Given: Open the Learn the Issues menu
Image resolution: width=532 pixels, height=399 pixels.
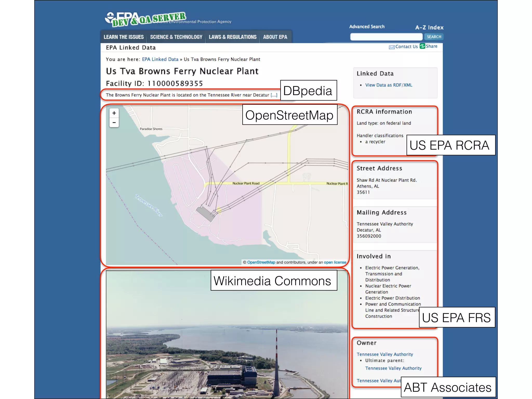Looking at the screenshot, I should 124,37.
